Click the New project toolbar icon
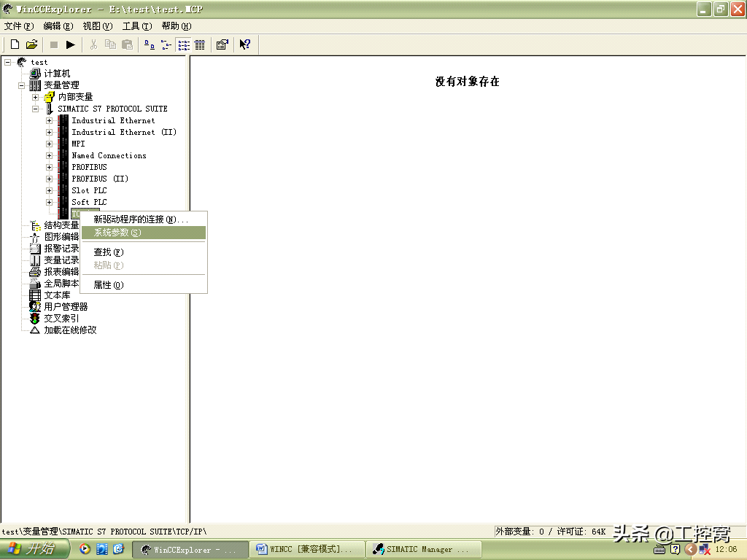This screenshot has height=560, width=747. click(x=15, y=44)
